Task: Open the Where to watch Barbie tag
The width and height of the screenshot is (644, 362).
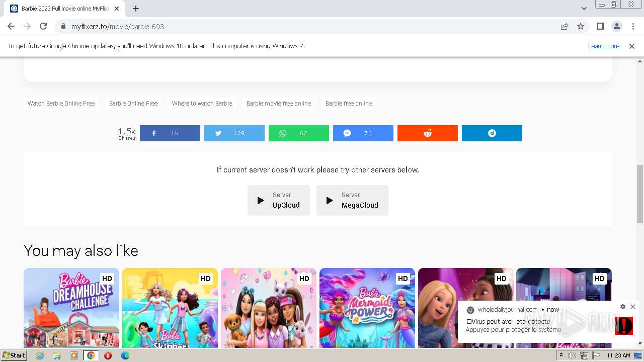Action: (202, 104)
